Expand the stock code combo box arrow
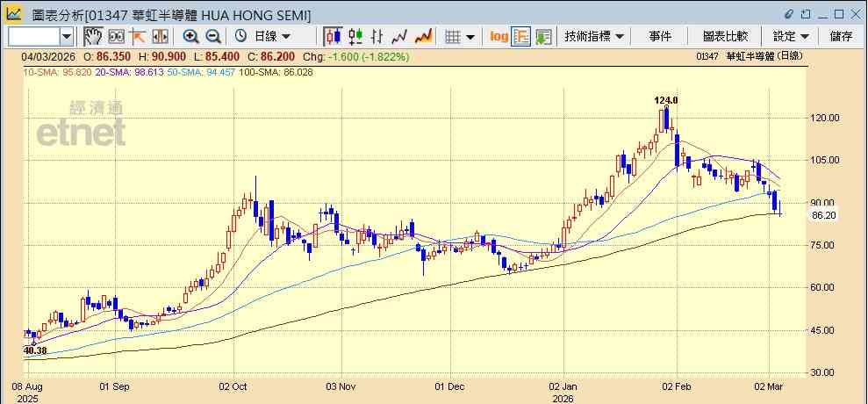 [67, 37]
